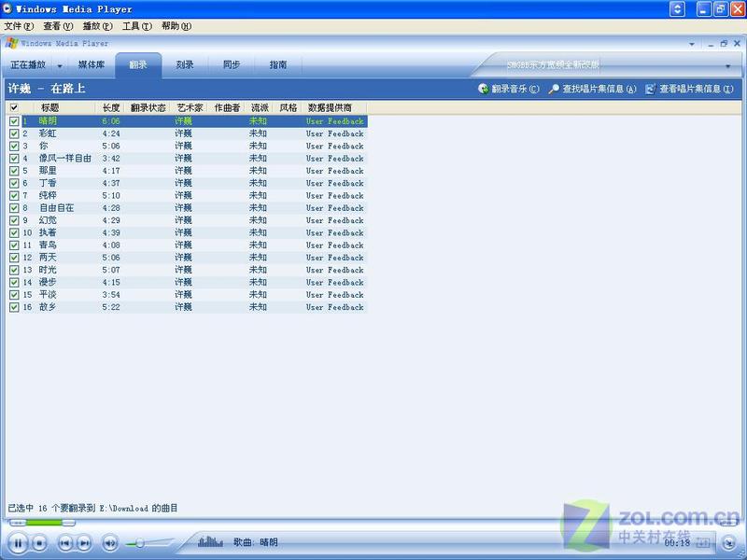Open the 帮助 menu
Image resolution: width=747 pixels, height=560 pixels.
click(176, 26)
